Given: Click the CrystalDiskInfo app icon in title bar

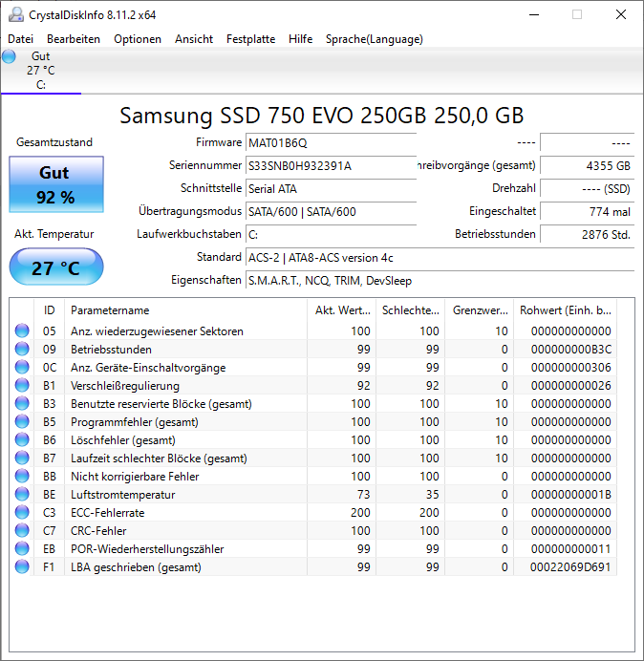Looking at the screenshot, I should [16, 14].
